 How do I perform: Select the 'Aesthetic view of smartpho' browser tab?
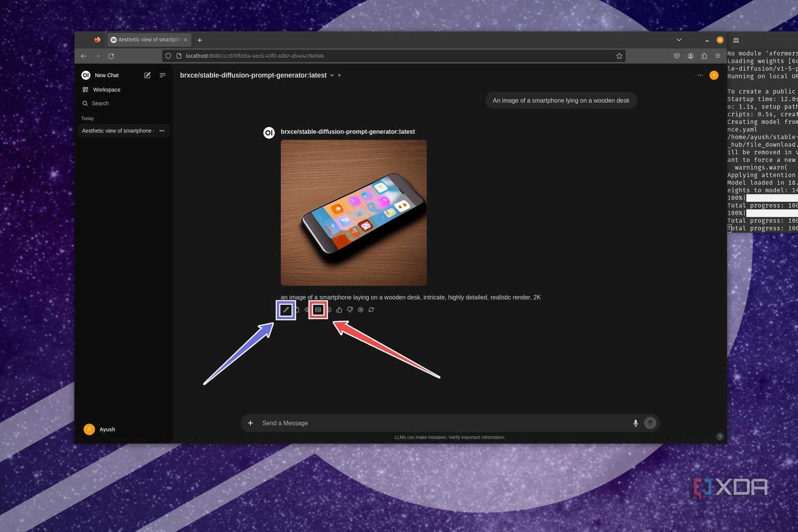[x=149, y=40]
